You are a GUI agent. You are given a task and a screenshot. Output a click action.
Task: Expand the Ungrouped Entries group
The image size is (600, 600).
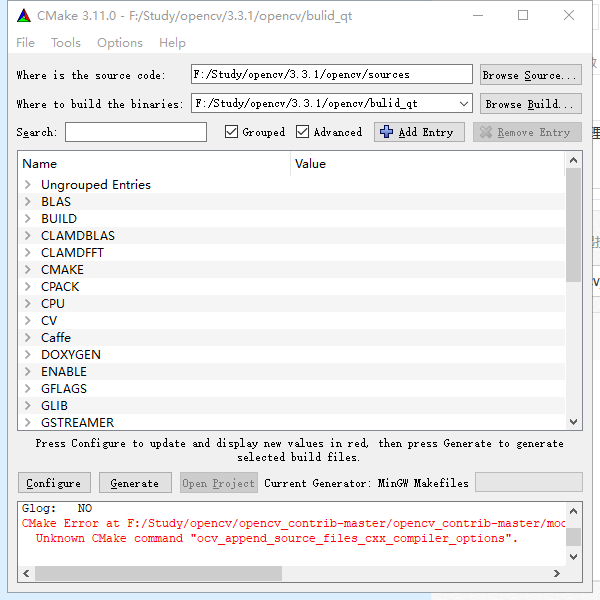[28, 185]
